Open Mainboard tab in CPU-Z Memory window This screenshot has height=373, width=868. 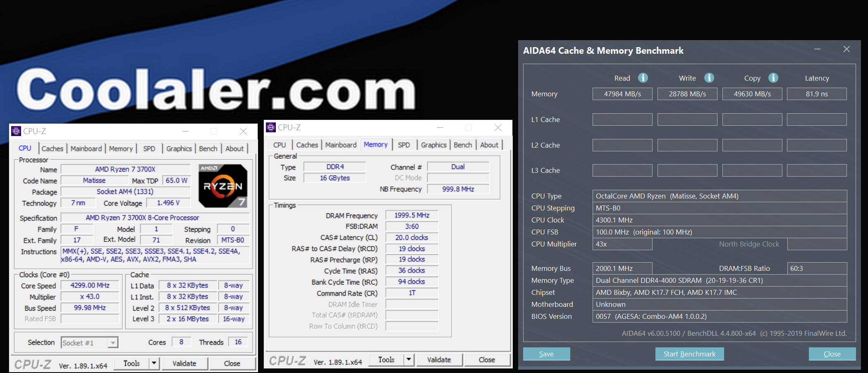341,145
